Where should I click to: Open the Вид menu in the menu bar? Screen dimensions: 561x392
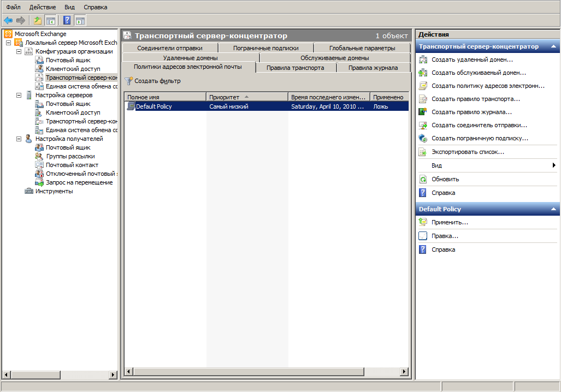point(69,7)
